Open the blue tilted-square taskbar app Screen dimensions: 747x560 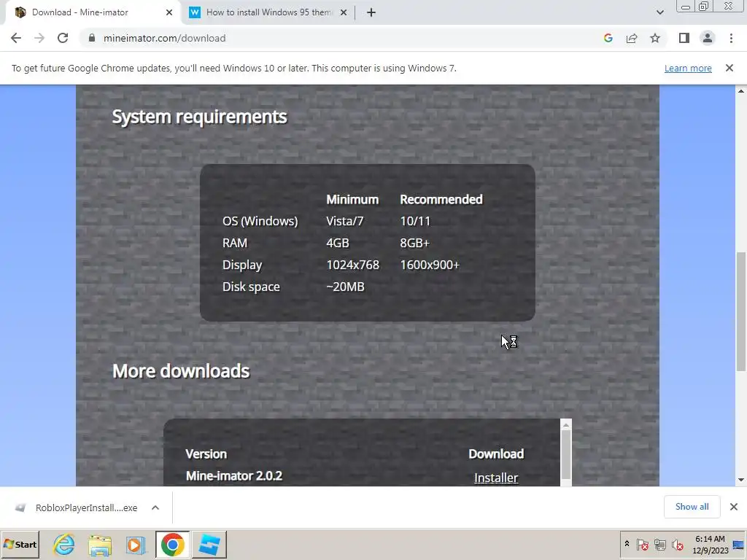coord(209,544)
